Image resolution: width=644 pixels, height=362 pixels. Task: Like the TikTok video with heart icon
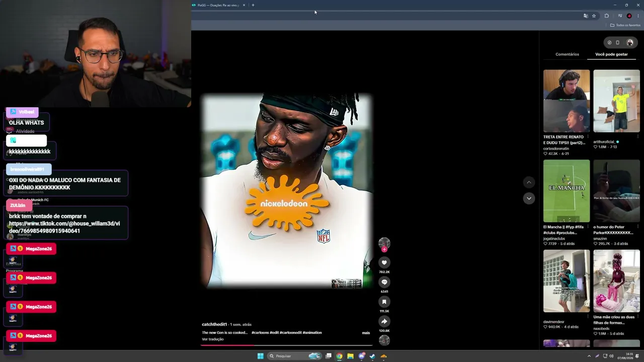[x=384, y=262]
